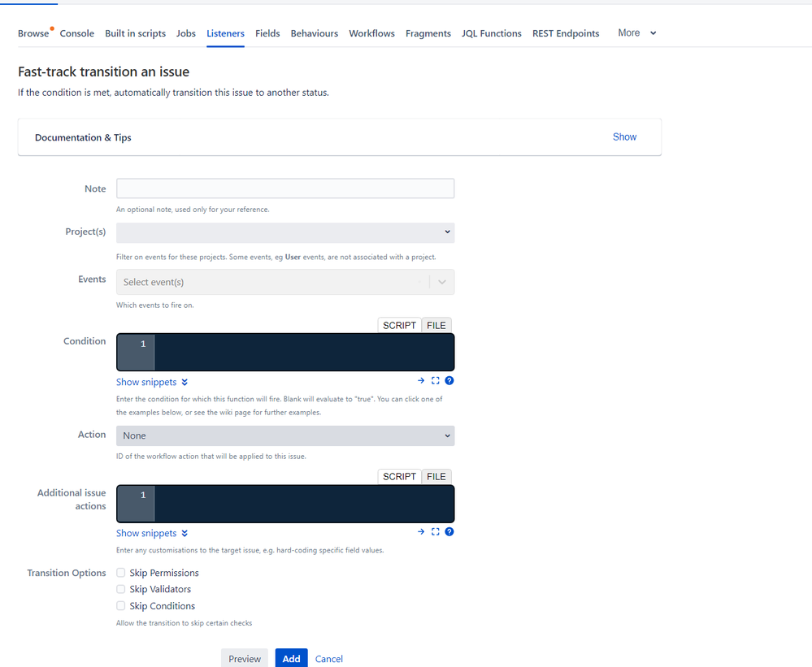812x667 pixels.
Task: Go to Built in scripts tab
Action: 135,33
